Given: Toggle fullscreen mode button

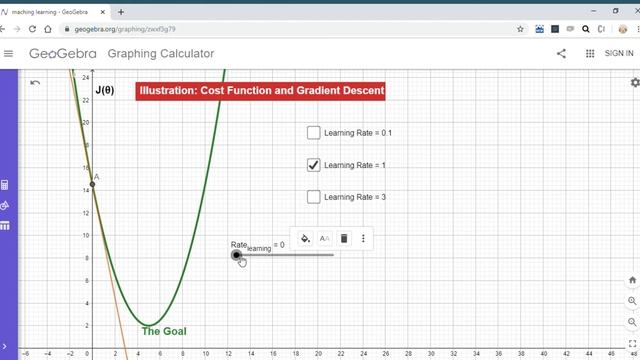Looking at the screenshot, I should (x=632, y=343).
